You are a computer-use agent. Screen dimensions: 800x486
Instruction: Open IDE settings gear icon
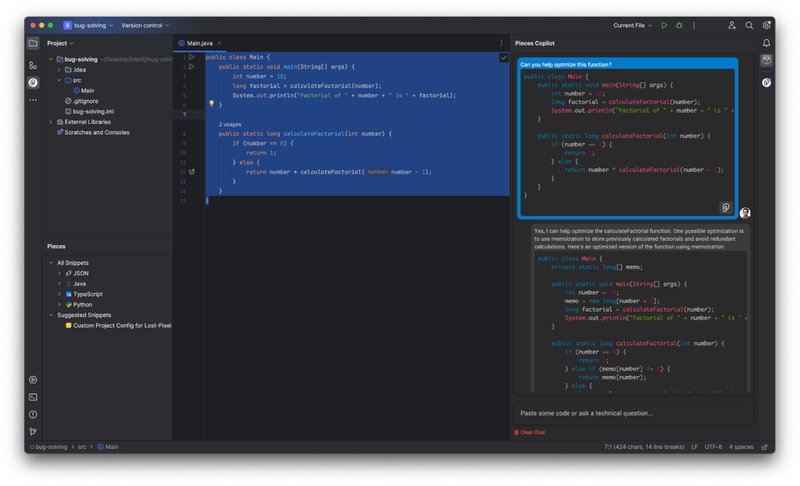[766, 25]
